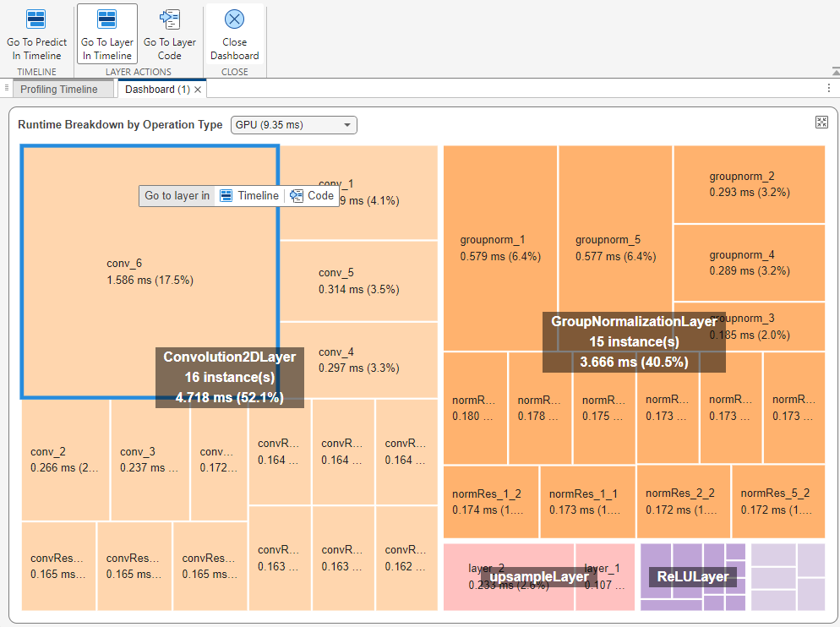Click the tab list handle at left

pyautogui.click(x=7, y=89)
